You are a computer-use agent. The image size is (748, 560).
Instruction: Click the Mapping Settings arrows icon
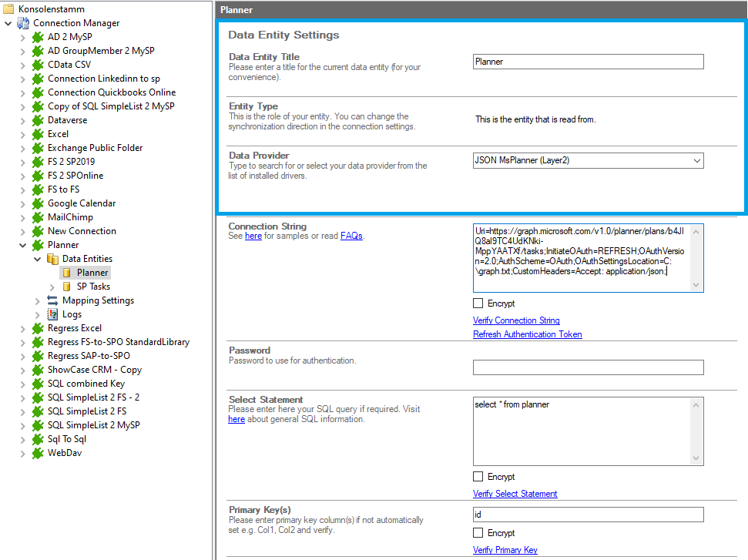pos(52,300)
